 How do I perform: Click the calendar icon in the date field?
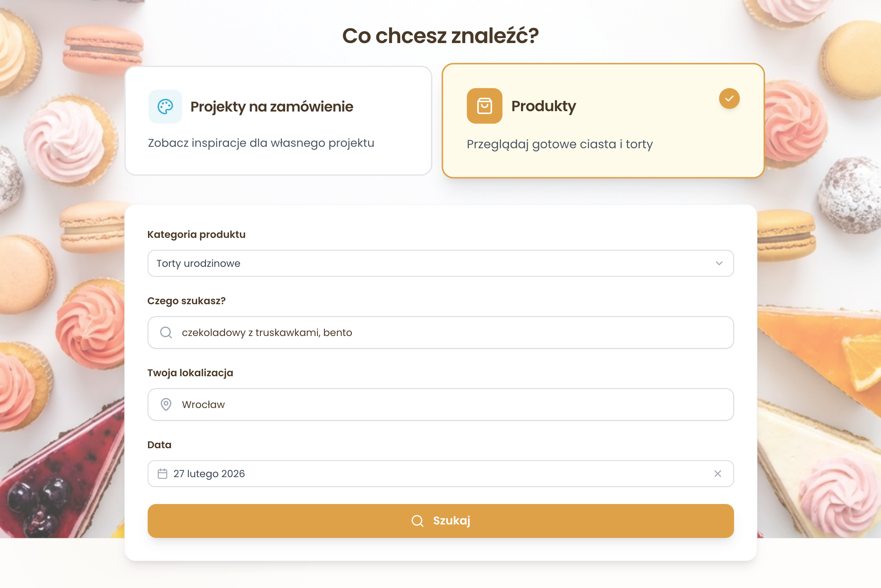coord(162,474)
